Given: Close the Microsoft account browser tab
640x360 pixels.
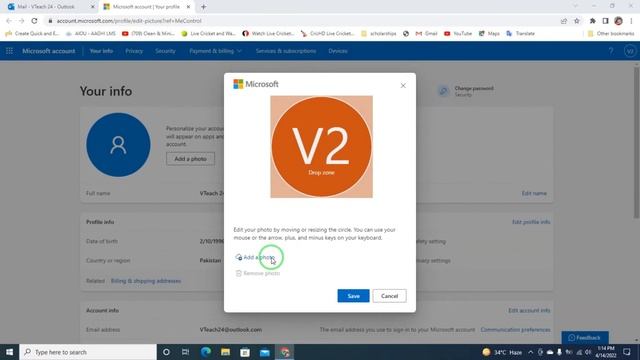Looking at the screenshot, I should tap(188, 7).
